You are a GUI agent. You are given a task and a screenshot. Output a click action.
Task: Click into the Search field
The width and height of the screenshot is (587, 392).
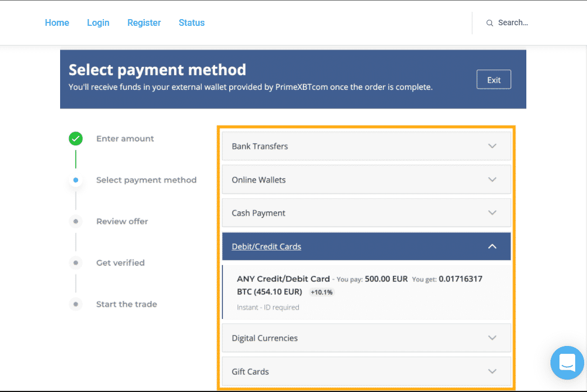pyautogui.click(x=513, y=23)
